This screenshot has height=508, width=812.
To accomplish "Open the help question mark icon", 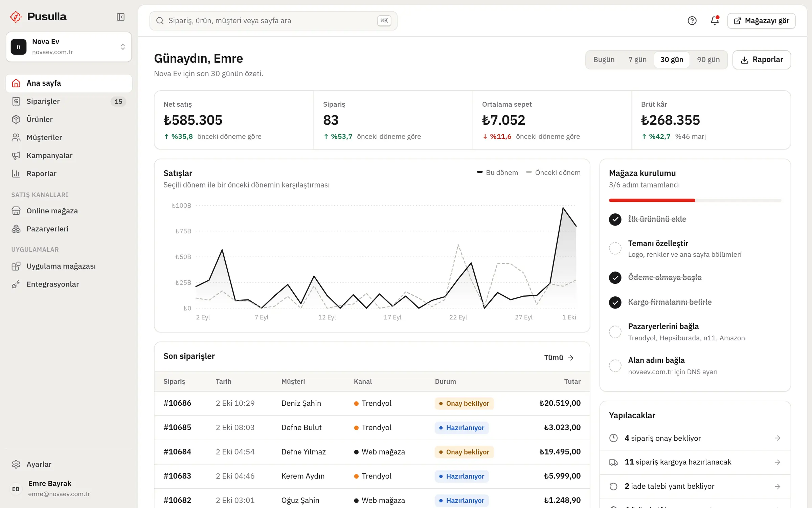I will click(692, 21).
